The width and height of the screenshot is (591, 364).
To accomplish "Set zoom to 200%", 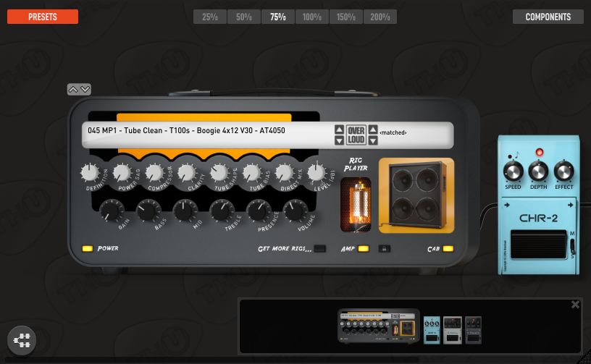I will point(380,17).
